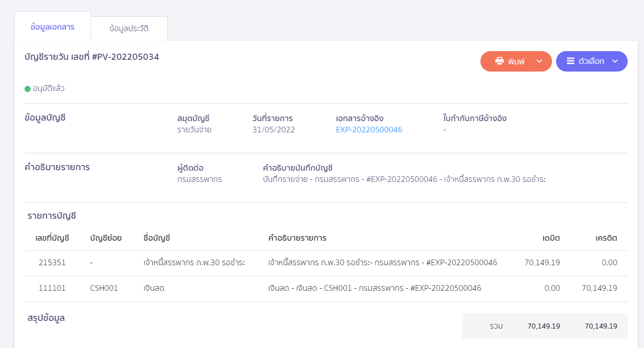
Task: Click account number 111101 row
Action: [x=52, y=288]
